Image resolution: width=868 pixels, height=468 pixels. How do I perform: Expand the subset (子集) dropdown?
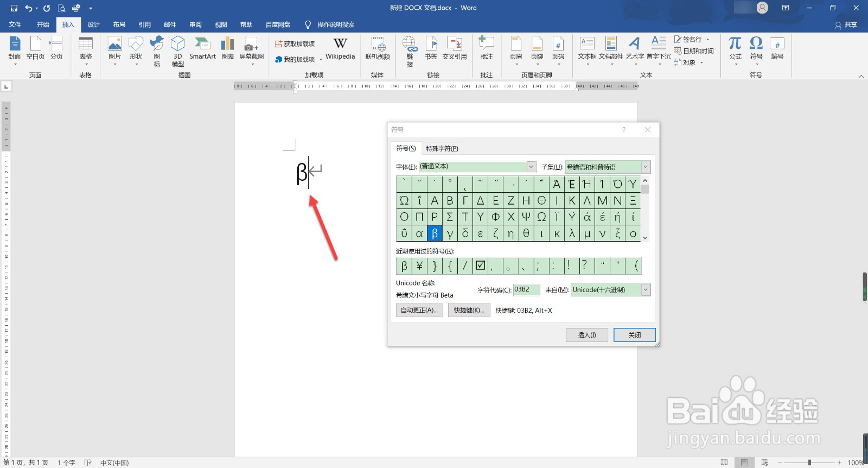tap(646, 167)
